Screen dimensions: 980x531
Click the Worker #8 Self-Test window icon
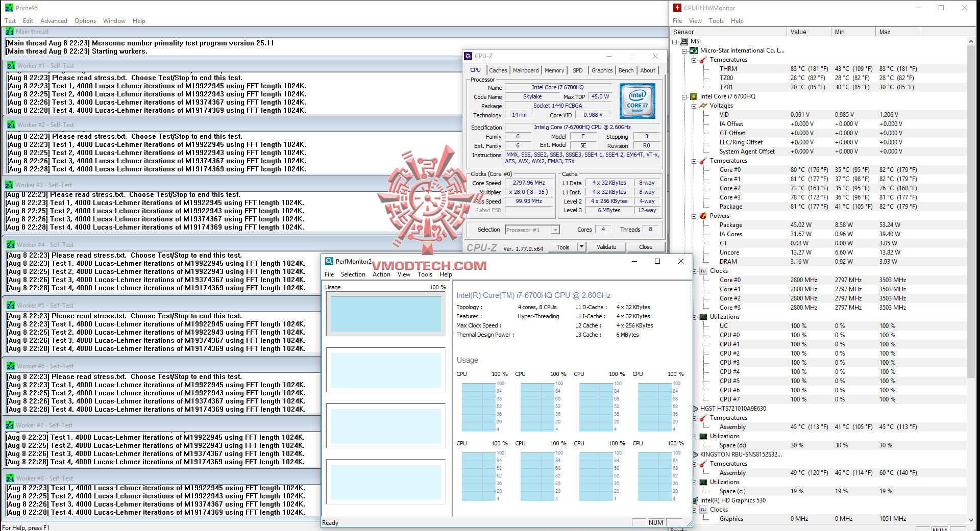pyautogui.click(x=10, y=478)
